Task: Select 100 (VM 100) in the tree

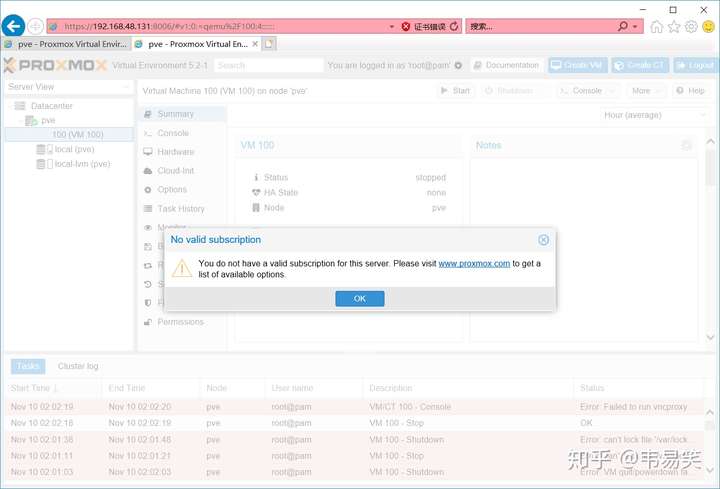Action: [69, 135]
